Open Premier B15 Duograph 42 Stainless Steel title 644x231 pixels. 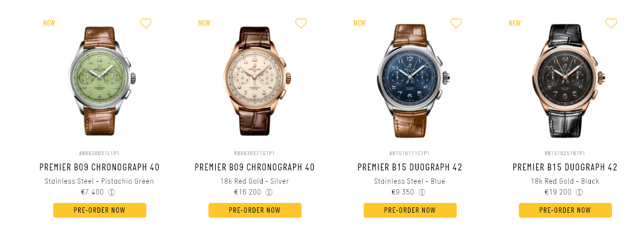click(x=410, y=167)
